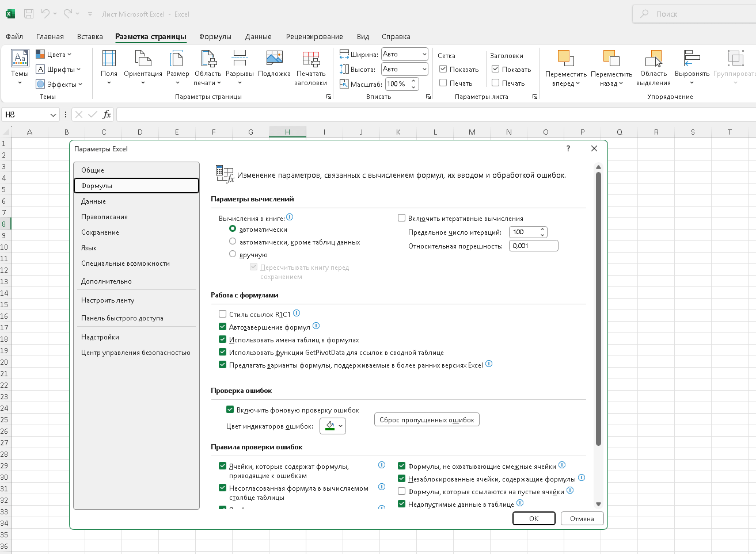Image resolution: width=756 pixels, height=554 pixels.
Task: Toggle Formula AutoComplete (Автозавершение формул) checkbox
Action: click(222, 327)
